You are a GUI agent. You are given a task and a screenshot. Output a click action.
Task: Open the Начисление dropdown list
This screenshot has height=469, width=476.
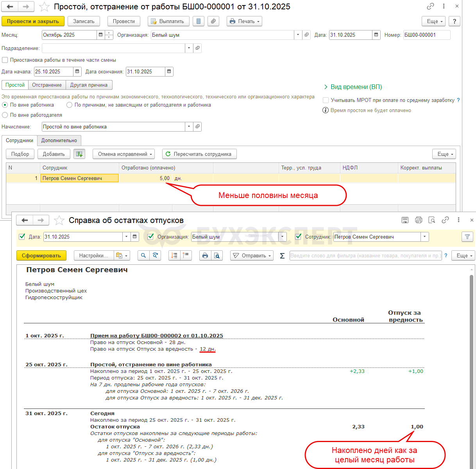[x=189, y=127]
